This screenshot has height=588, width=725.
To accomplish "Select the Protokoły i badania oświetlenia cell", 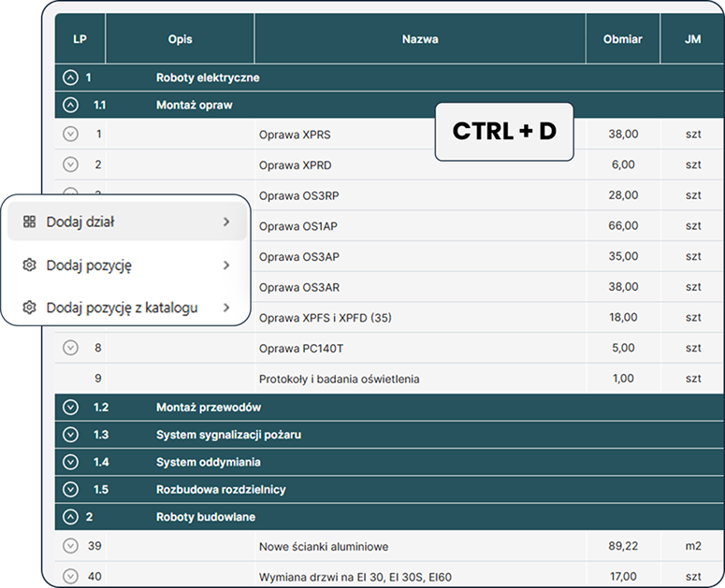I will coord(339,379).
